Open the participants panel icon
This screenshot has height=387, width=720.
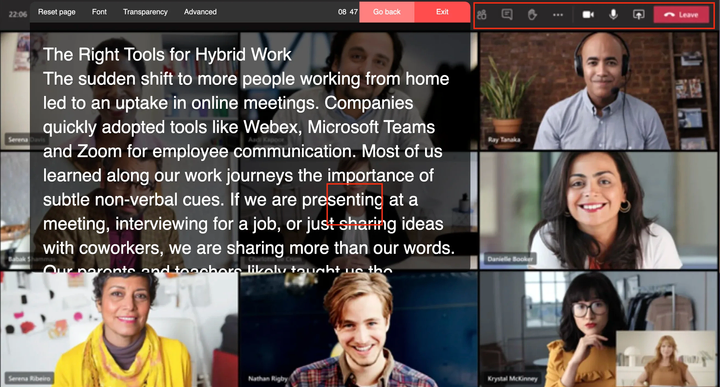tap(482, 15)
